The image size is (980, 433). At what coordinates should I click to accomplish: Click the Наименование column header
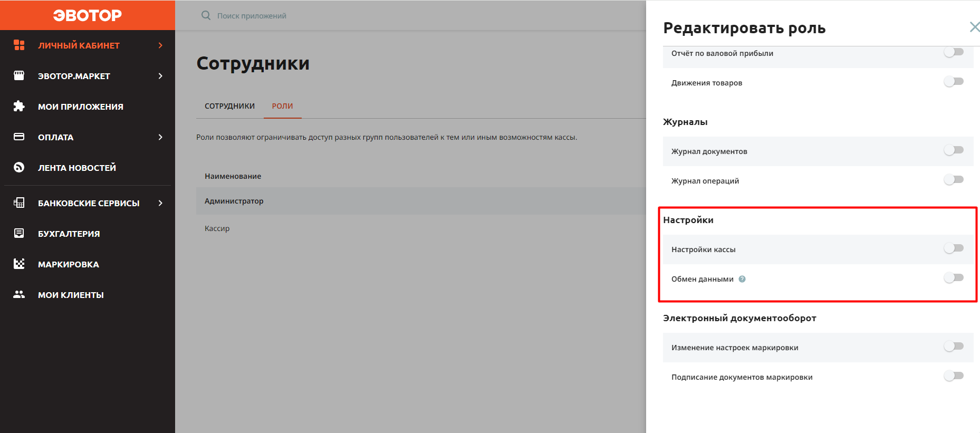pyautogui.click(x=233, y=176)
